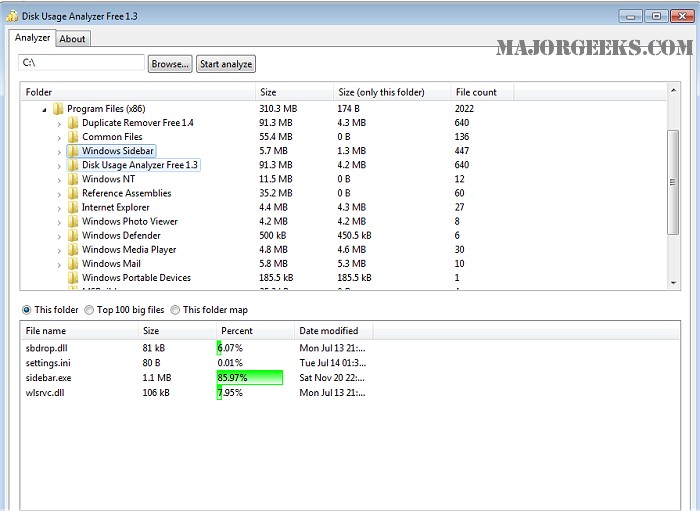The width and height of the screenshot is (700, 511).
Task: Click the Internet Explorer folder icon
Action: point(73,208)
